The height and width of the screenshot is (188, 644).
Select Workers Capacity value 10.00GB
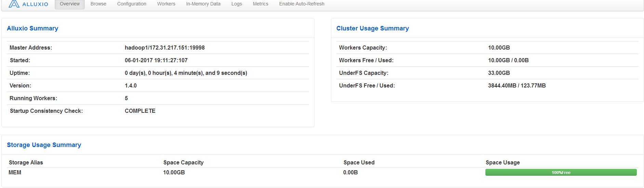pyautogui.click(x=499, y=48)
